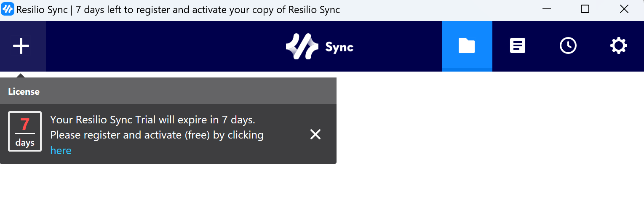Minimize the Resilio Sync window
Screen dimensions: 644x200
pyautogui.click(x=547, y=9)
